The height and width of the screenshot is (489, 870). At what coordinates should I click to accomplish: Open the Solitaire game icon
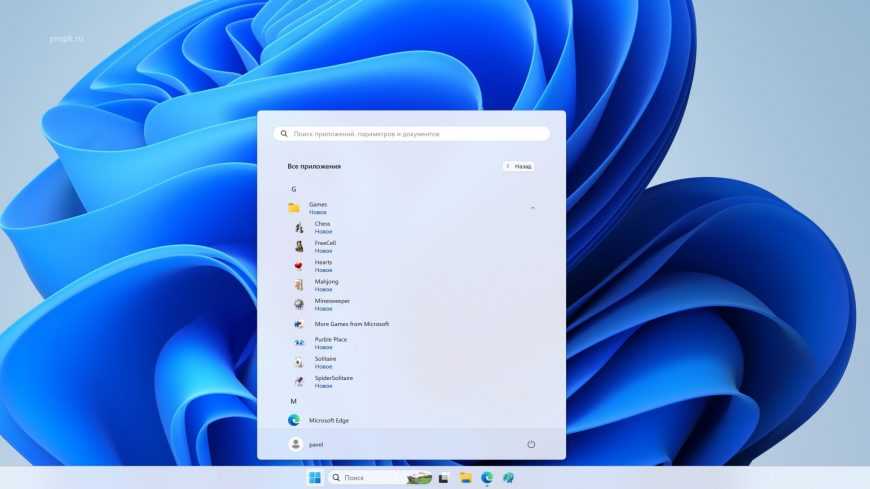coord(299,362)
